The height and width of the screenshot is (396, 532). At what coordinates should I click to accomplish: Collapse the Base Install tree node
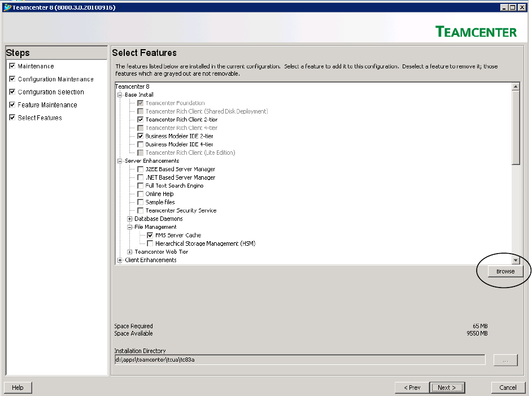coord(120,95)
